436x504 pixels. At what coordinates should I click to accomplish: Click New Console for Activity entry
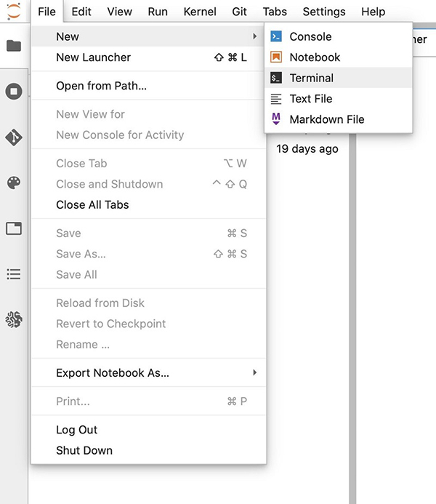(149, 135)
